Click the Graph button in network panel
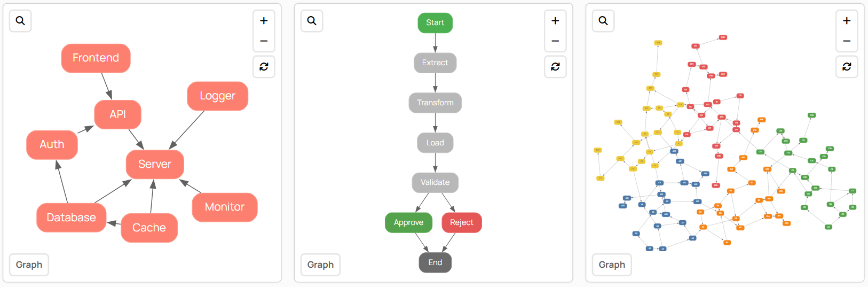Viewport: 868px width, 287px height. (x=612, y=265)
